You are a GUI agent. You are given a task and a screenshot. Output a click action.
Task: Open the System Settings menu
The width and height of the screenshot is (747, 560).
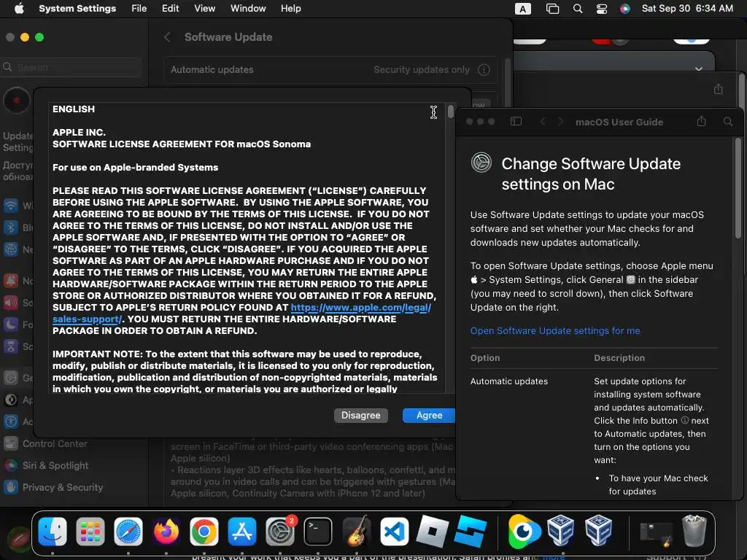coord(77,9)
